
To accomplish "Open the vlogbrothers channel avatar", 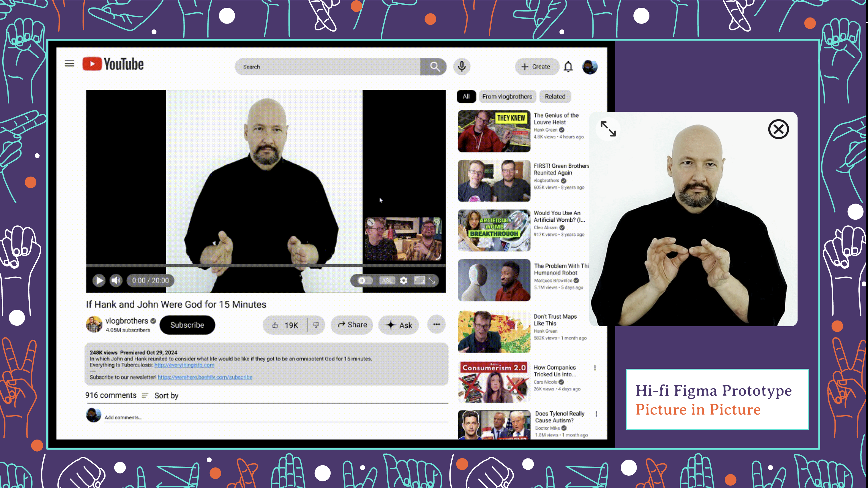I will pos(94,325).
